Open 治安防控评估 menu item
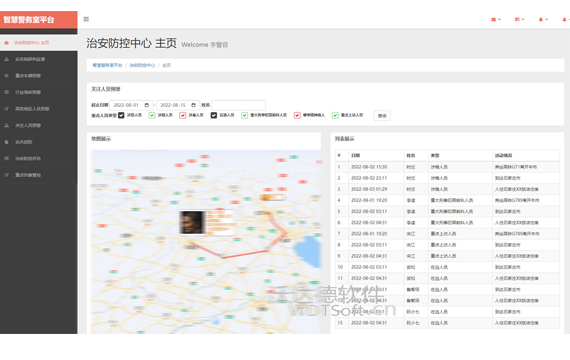 click(x=39, y=159)
